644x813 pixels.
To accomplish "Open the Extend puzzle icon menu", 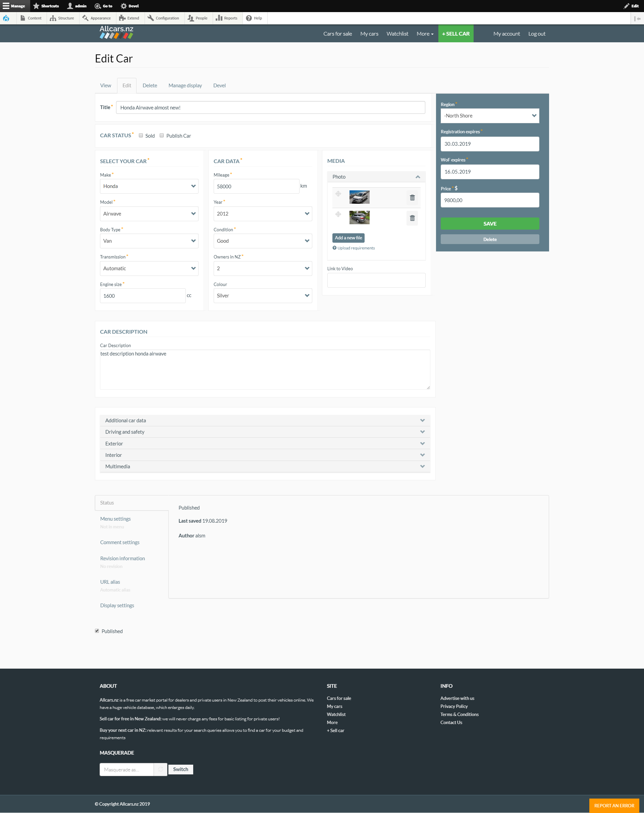I will (122, 18).
